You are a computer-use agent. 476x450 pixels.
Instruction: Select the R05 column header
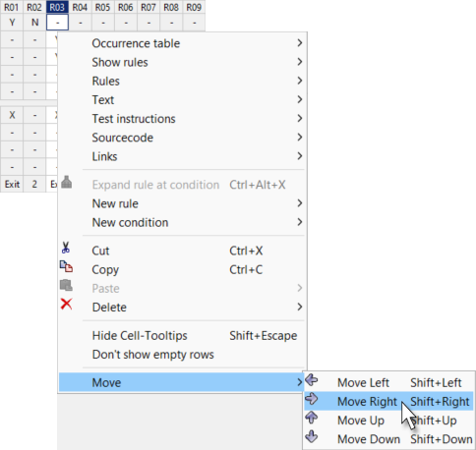tap(102, 7)
